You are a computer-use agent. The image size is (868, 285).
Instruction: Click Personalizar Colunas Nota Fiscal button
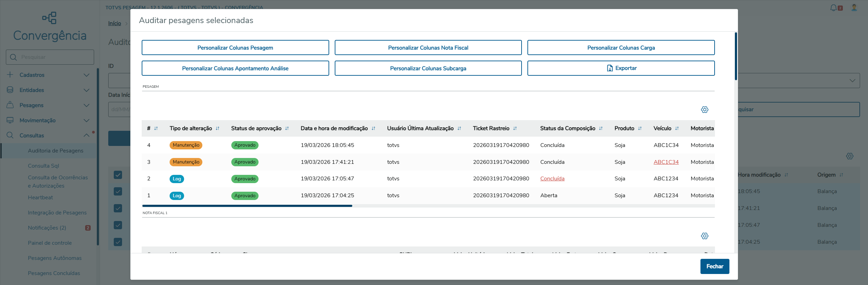click(x=428, y=47)
